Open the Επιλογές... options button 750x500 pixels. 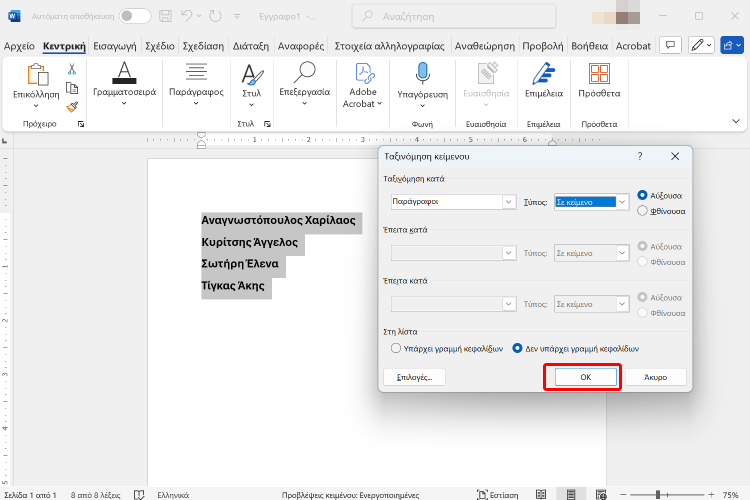[414, 377]
